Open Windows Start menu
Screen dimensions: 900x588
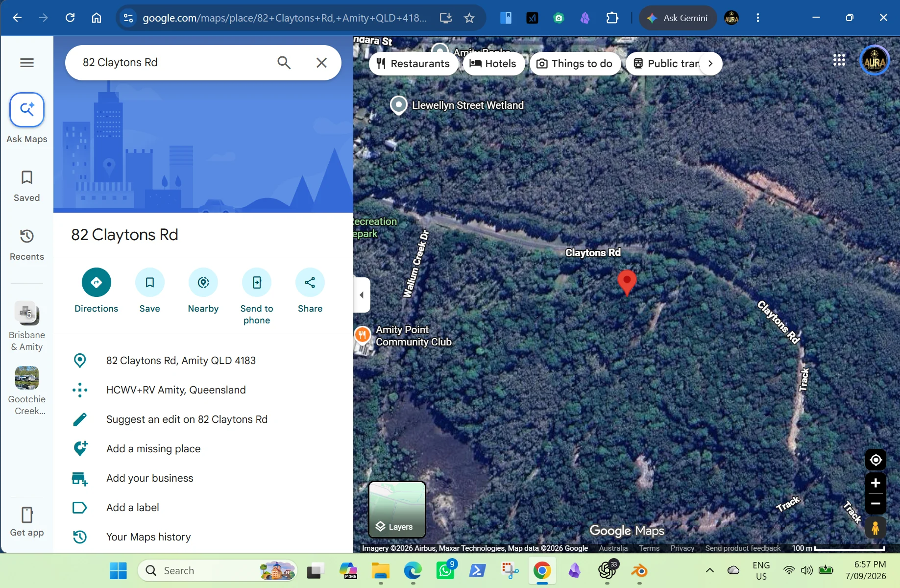[x=118, y=571]
